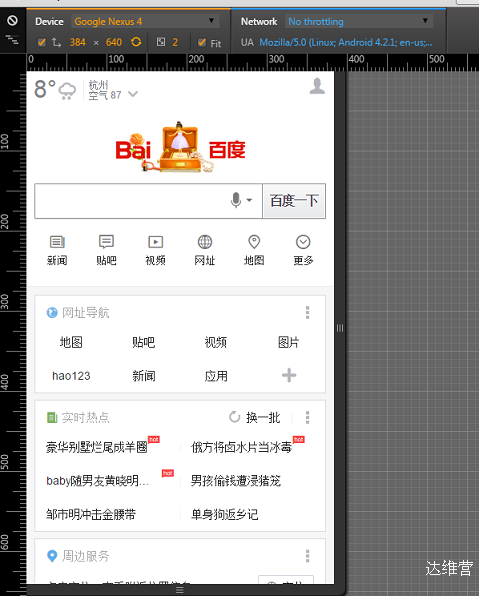Expand the 杭州 weather chevron
The height and width of the screenshot is (596, 479).
133,94
